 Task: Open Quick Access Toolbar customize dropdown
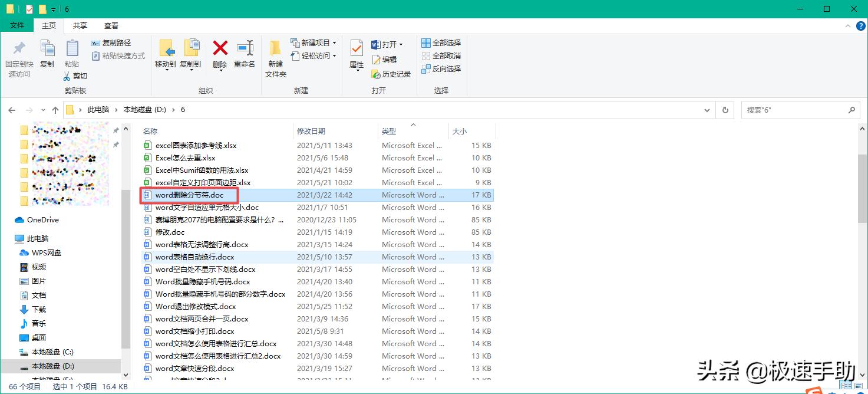54,9
